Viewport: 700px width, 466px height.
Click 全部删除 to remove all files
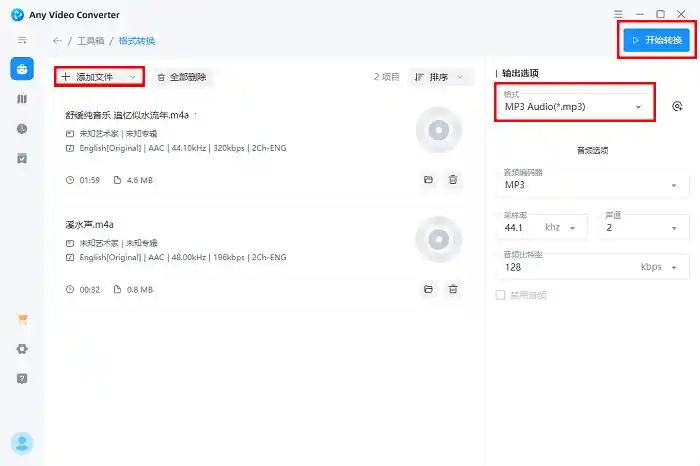(184, 77)
